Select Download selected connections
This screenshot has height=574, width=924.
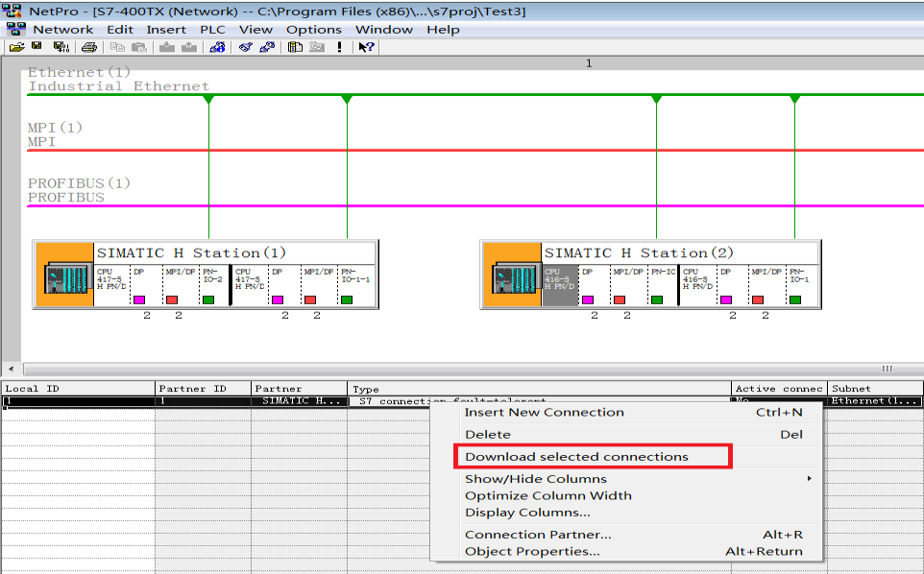click(593, 457)
